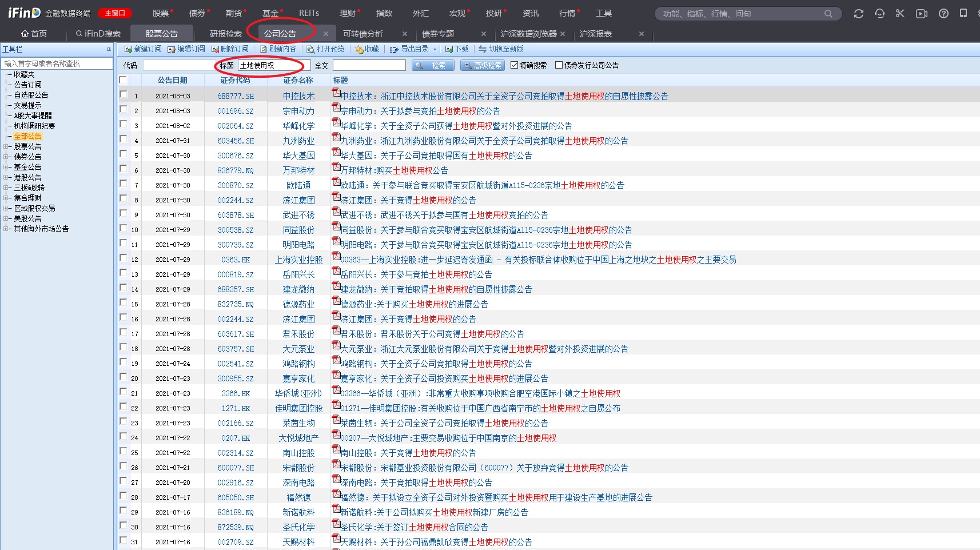
Task: Open customer service headset icon
Action: coord(879,14)
